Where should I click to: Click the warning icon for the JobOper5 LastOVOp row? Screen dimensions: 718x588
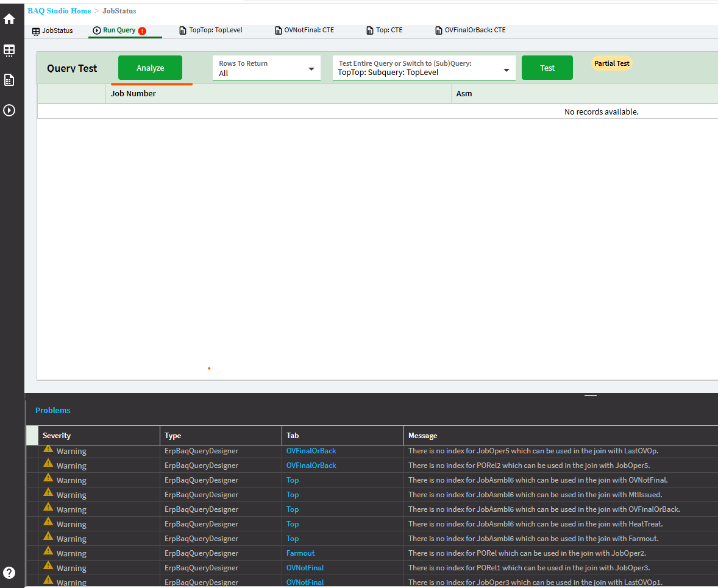click(x=49, y=450)
